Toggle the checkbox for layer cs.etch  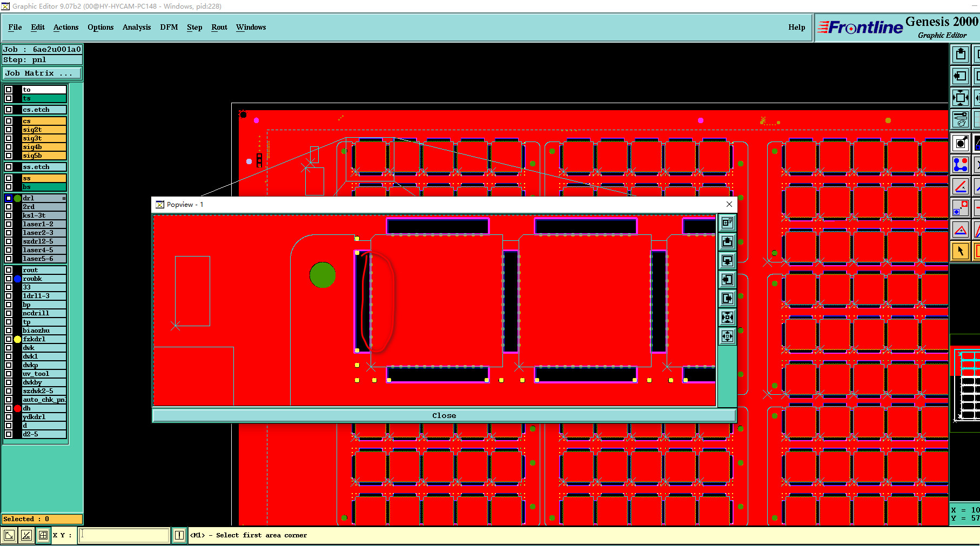point(9,110)
